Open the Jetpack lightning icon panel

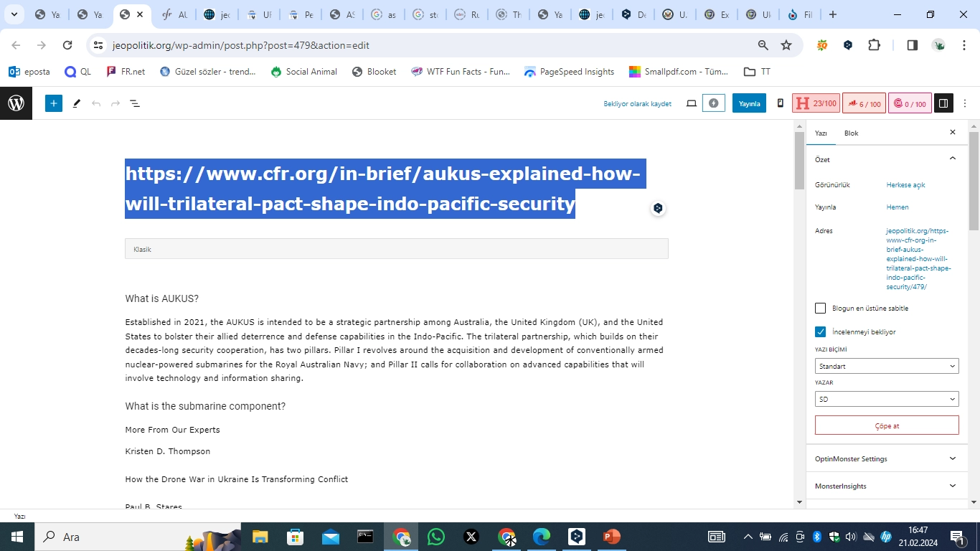point(713,103)
